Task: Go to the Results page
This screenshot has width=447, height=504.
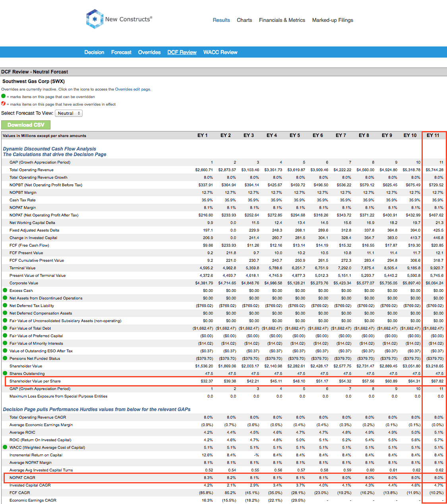Action: (221, 20)
